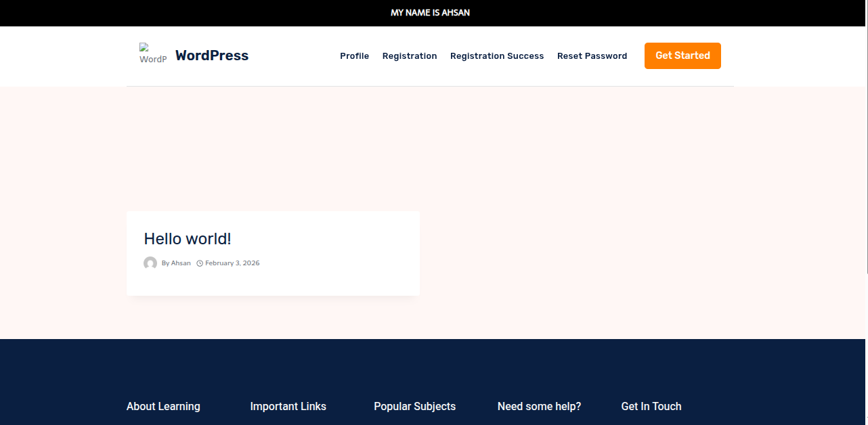Select Registration Success in the navigation
Screen dimensions: 868x425
[497, 55]
